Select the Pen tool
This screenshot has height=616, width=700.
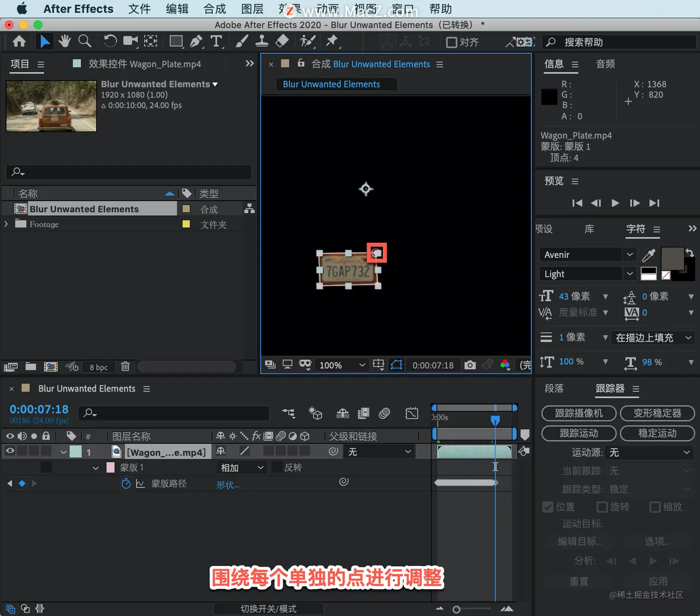click(x=196, y=41)
